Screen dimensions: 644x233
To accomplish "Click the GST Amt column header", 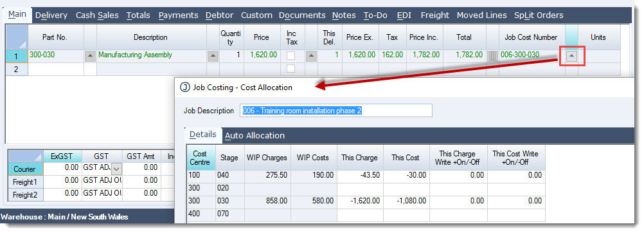I will click(x=141, y=156).
